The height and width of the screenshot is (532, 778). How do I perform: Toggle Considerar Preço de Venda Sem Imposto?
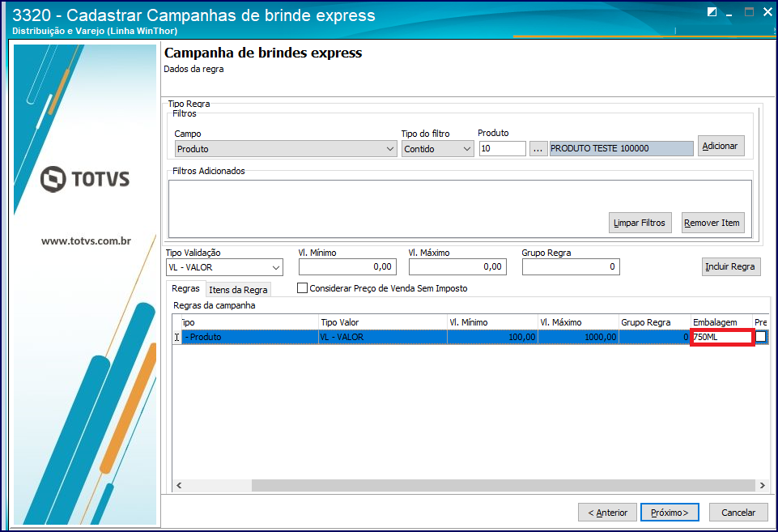[302, 287]
